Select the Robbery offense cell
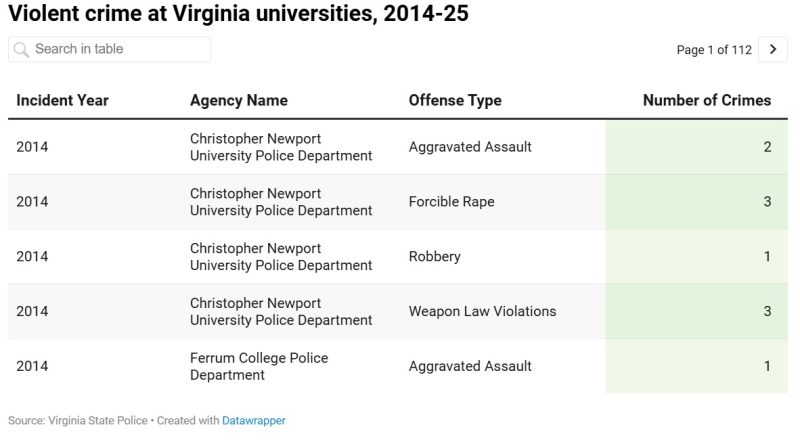Viewport: 800px width, 442px height. (434, 257)
